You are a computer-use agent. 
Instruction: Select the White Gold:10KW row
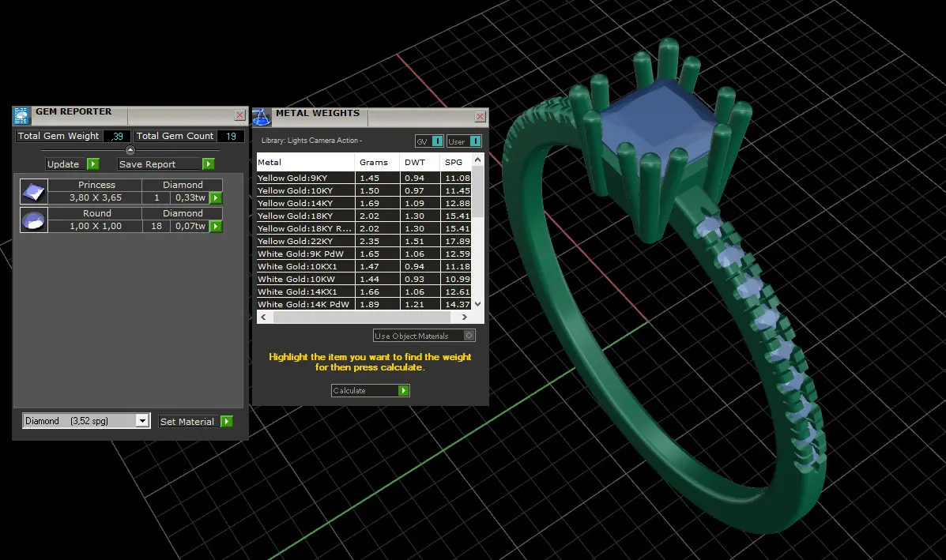tap(364, 279)
